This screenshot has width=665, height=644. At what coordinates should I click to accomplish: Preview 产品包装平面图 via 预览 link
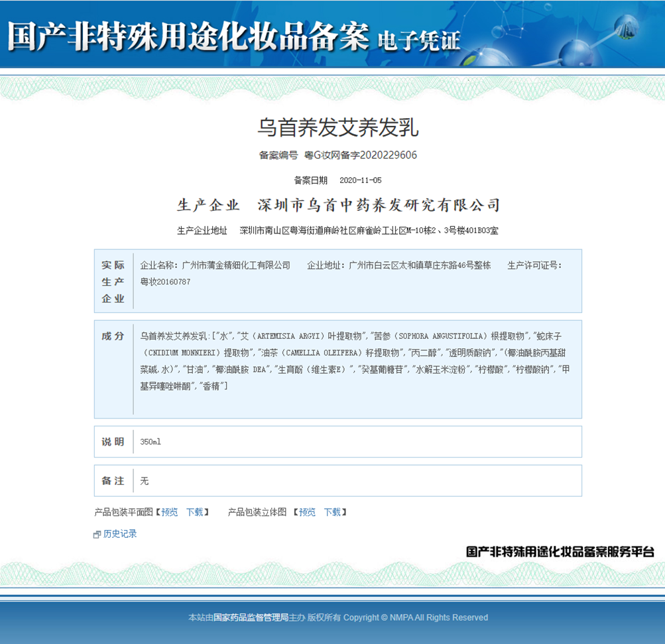[x=170, y=512]
